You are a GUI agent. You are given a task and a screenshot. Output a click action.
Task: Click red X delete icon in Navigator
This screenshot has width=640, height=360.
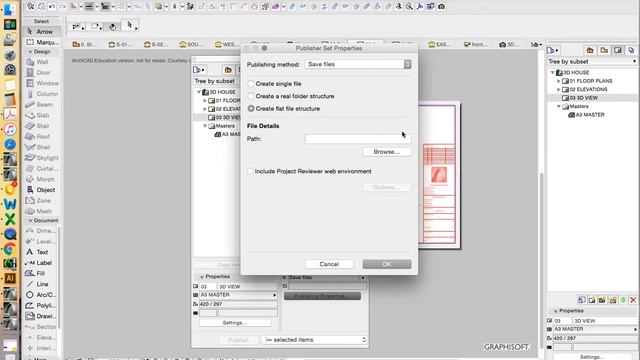tap(633, 300)
